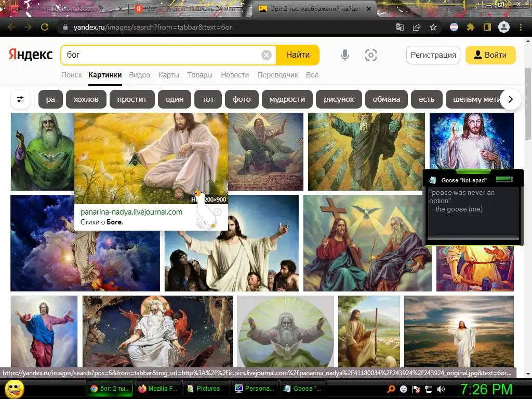Clear the search box with the X icon
The height and width of the screenshot is (399, 532).
267,55
